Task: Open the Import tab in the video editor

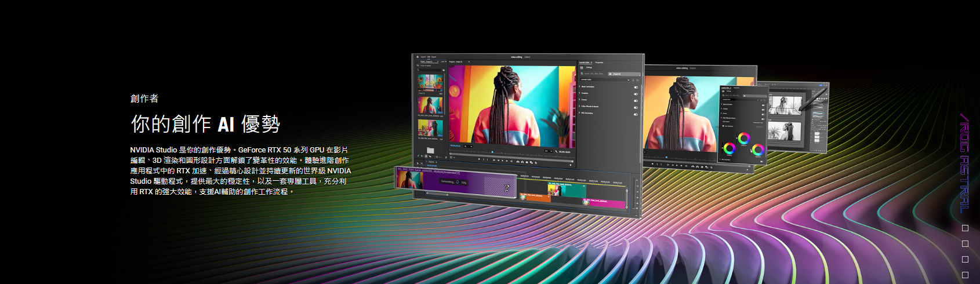Action: click(423, 57)
